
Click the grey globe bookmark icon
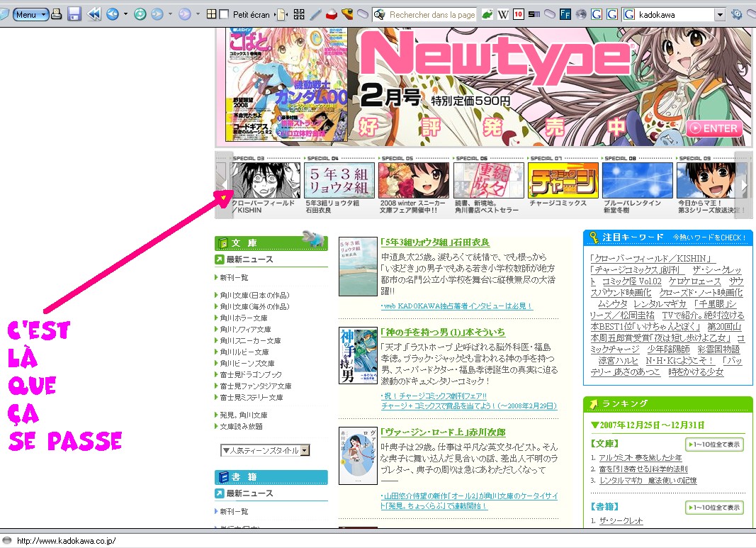tap(581, 14)
